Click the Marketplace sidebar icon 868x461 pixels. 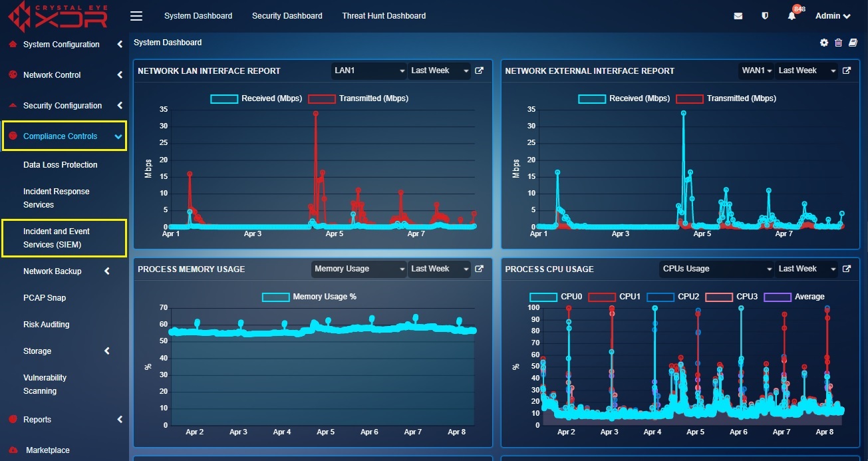point(12,450)
